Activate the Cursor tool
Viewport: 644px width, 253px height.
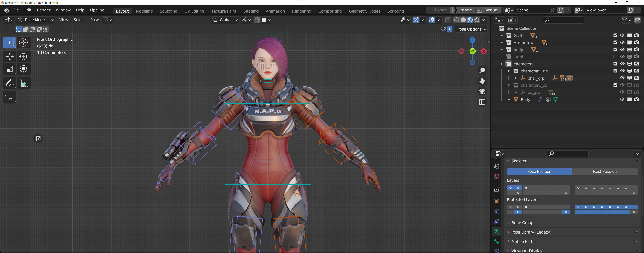[23, 43]
